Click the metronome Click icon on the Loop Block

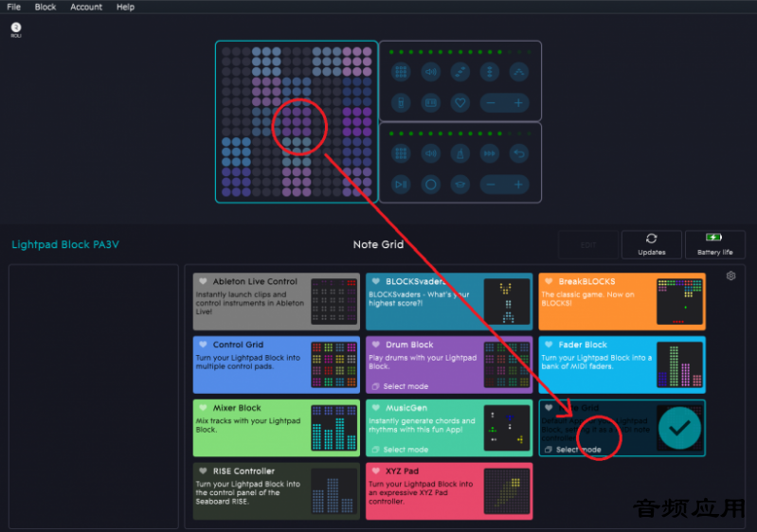coord(460,154)
